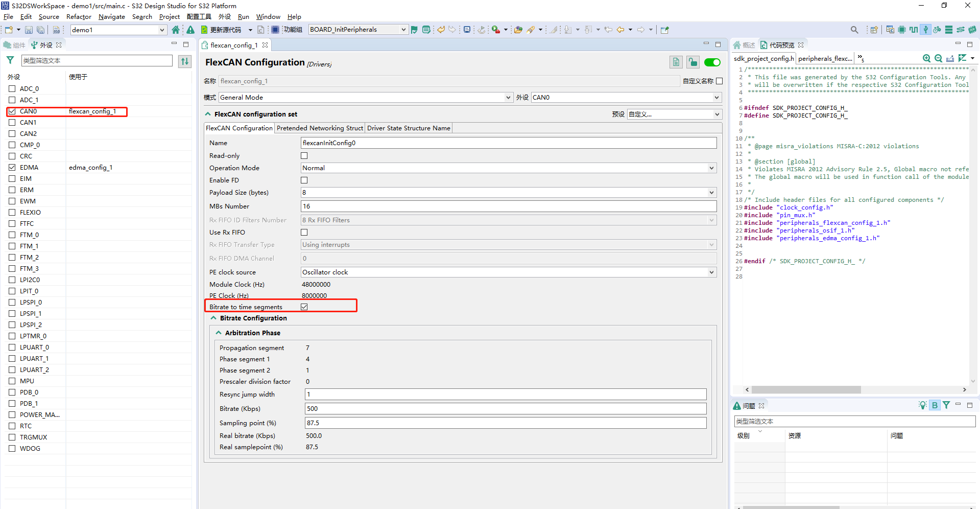Collapse the Arbitration Phase section
The image size is (980, 509).
(219, 333)
